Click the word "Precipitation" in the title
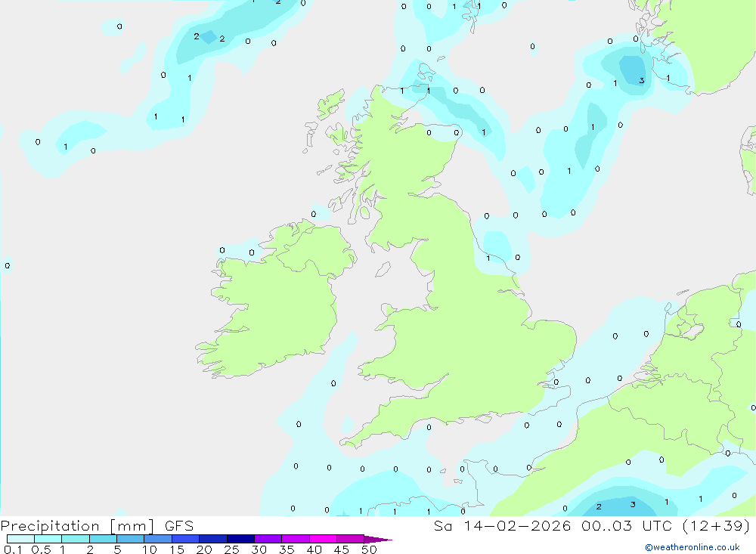Viewport: 756px width, 554px height. coord(50,526)
